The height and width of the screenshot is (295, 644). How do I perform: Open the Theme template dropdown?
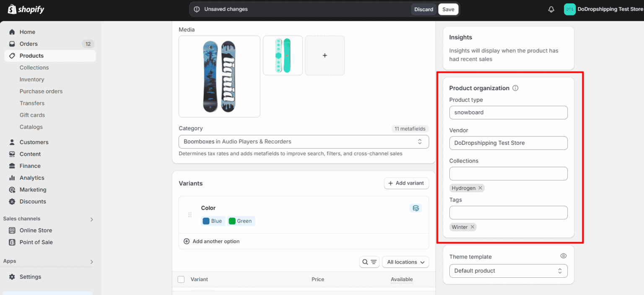coord(508,271)
